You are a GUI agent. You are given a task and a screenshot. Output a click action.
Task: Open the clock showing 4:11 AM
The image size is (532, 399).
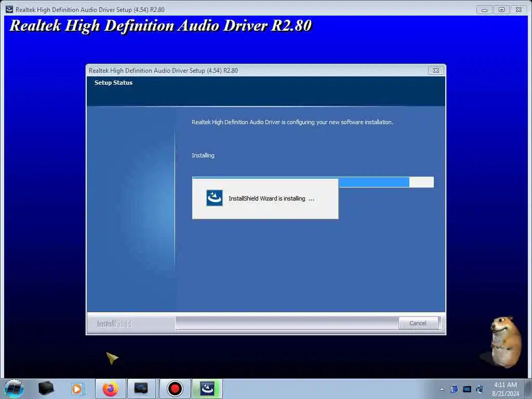[x=506, y=389]
